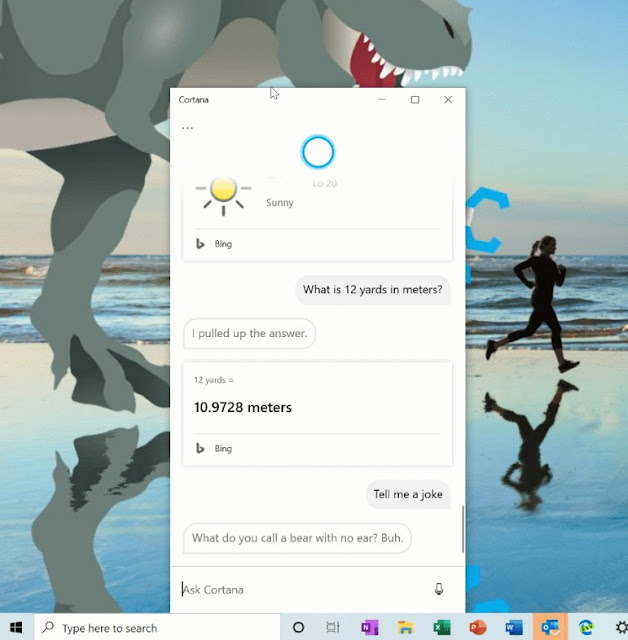Launch Excel from the taskbar

[442, 627]
